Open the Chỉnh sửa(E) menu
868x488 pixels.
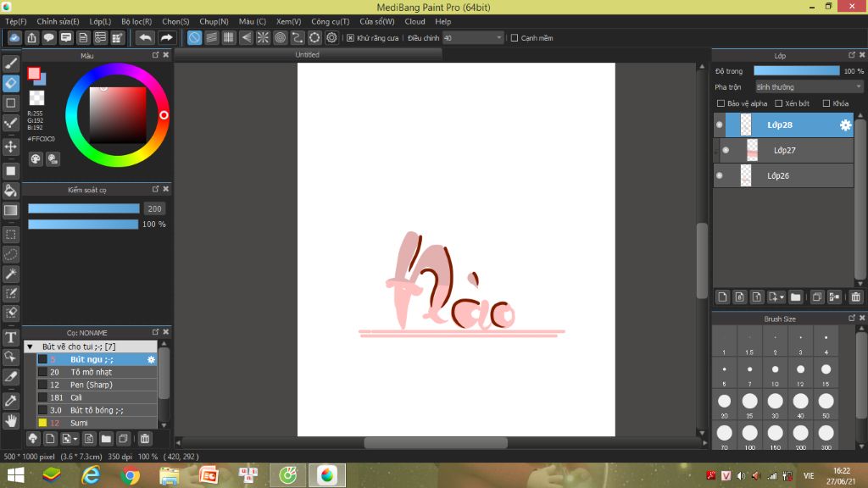58,21
